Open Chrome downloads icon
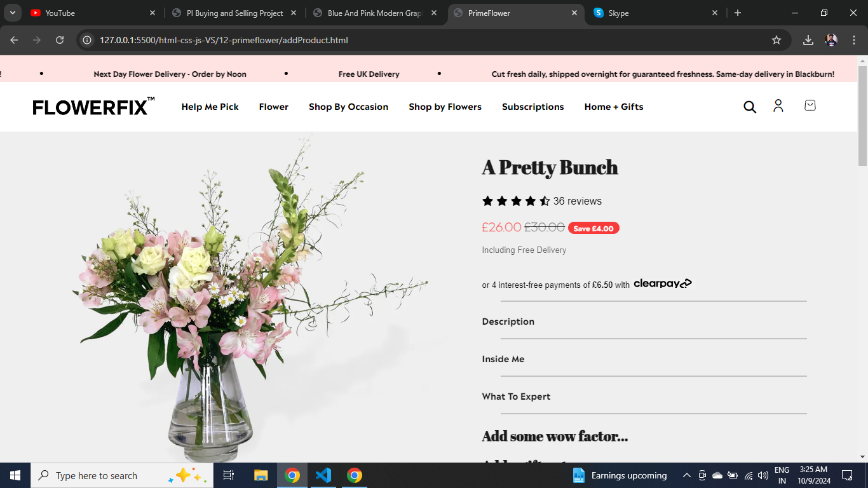Viewport: 868px width, 488px height. coord(808,40)
